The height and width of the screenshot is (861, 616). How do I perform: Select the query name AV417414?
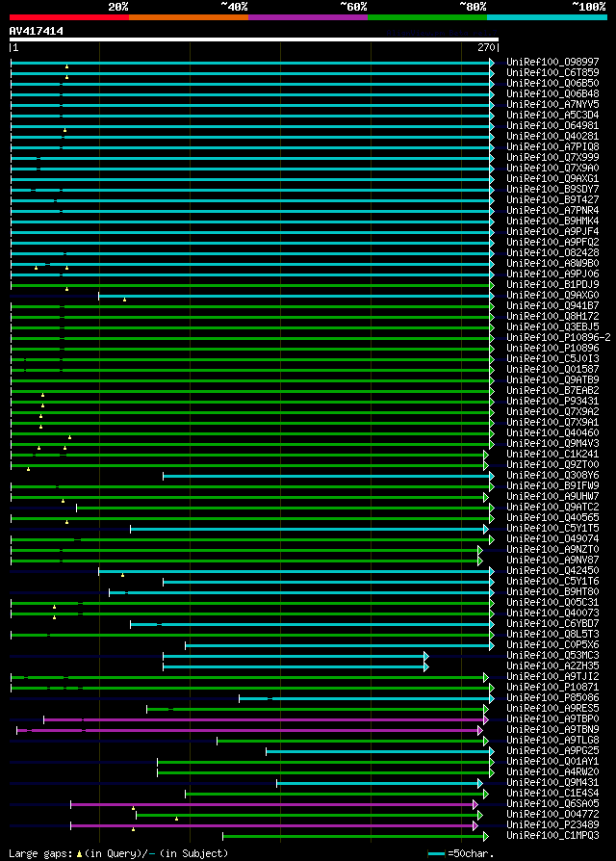click(37, 31)
